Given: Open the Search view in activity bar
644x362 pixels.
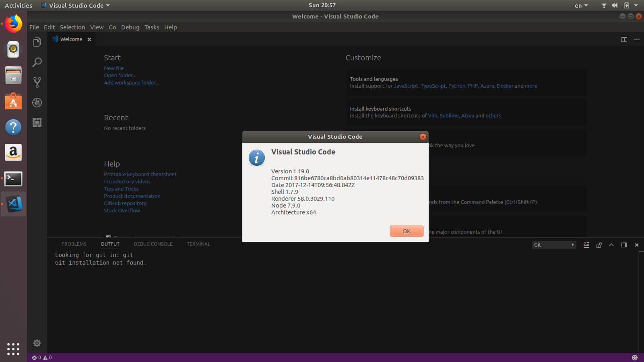Looking at the screenshot, I should 37,62.
